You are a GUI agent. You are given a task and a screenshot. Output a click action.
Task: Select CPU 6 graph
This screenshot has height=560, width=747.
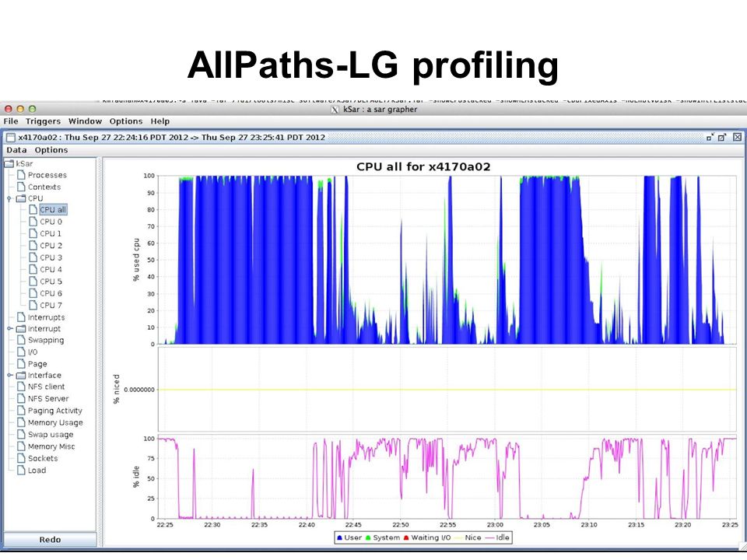(51, 293)
